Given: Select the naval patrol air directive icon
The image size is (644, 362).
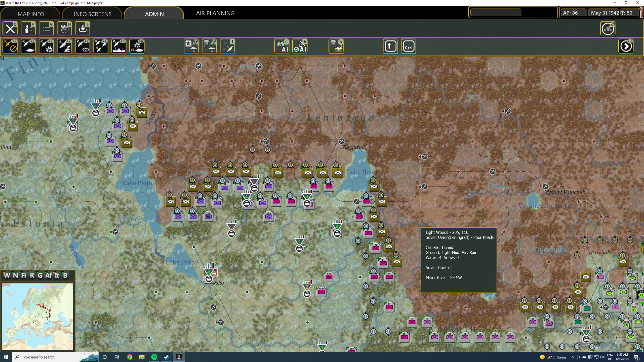Looking at the screenshot, I should coord(118,46).
